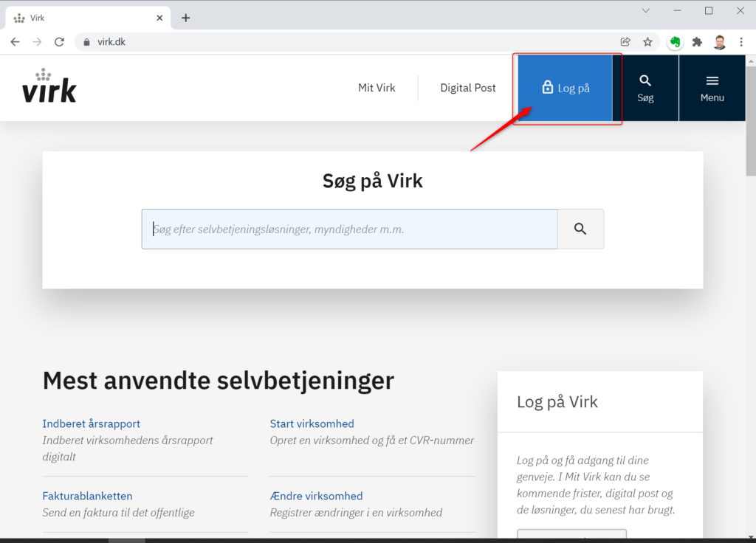The image size is (756, 543).
Task: Go back using the browser back arrow
Action: 15,42
